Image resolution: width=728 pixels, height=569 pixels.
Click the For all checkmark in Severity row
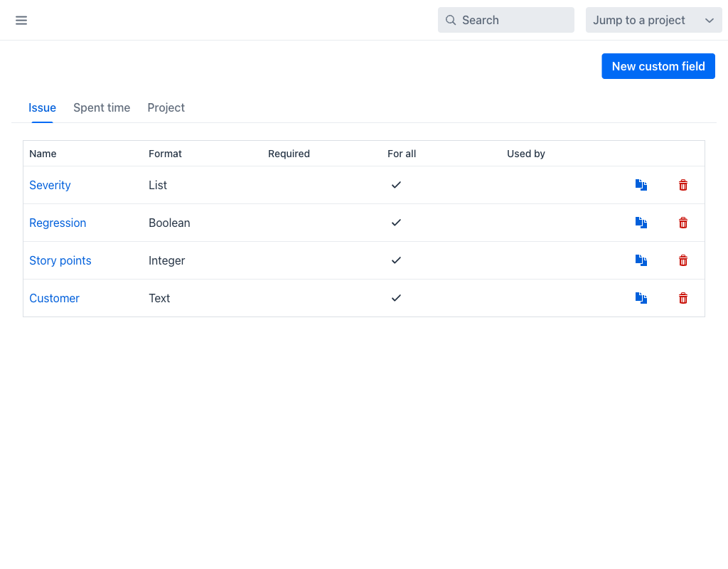(396, 185)
